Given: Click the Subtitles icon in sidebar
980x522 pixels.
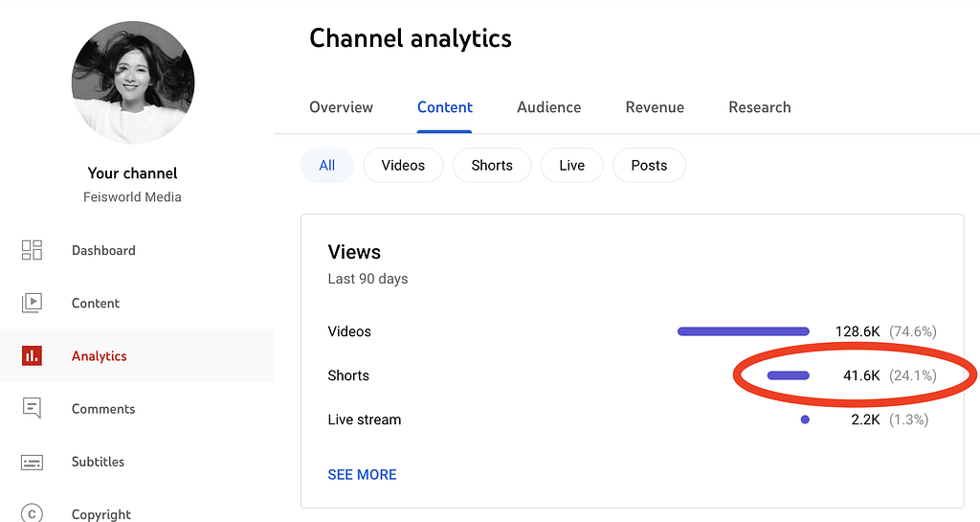Looking at the screenshot, I should (32, 462).
